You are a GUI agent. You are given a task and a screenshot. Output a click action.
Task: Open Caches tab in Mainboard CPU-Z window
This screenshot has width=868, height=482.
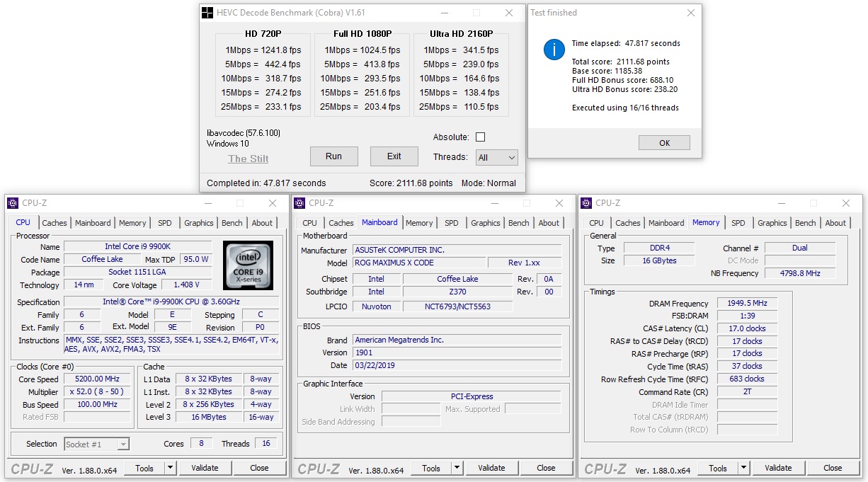click(x=341, y=223)
